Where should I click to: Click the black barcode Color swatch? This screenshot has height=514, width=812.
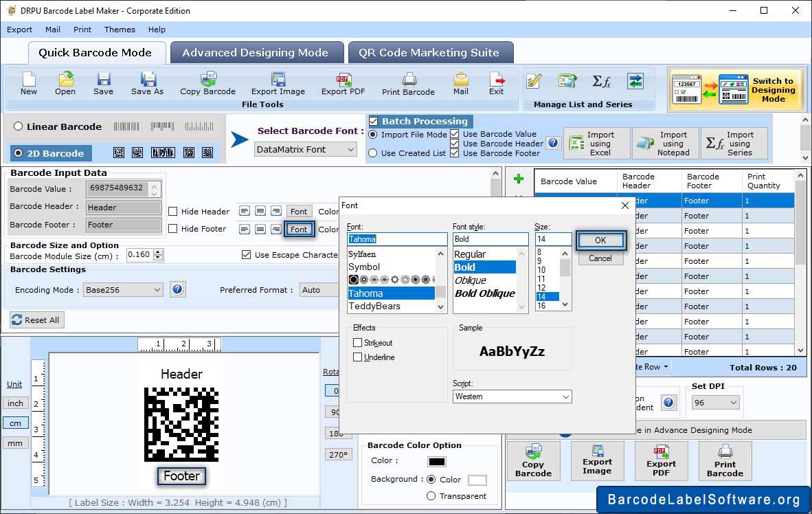[436, 461]
